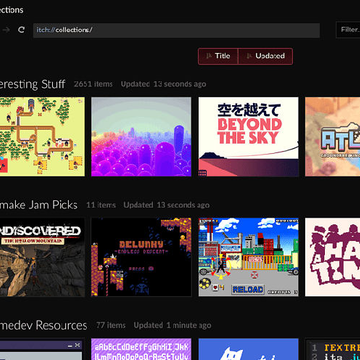Open the TEXTRE code editor thumbnail

(x=333, y=349)
